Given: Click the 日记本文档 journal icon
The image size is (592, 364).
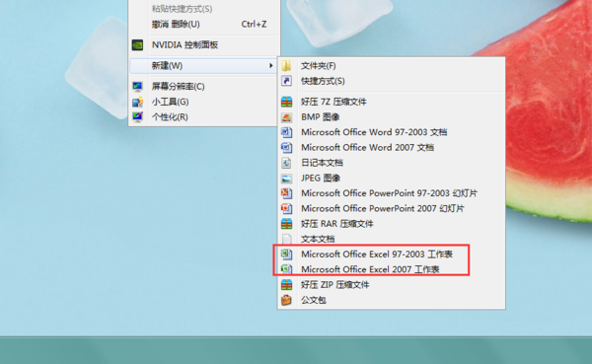Looking at the screenshot, I should pos(286,163).
